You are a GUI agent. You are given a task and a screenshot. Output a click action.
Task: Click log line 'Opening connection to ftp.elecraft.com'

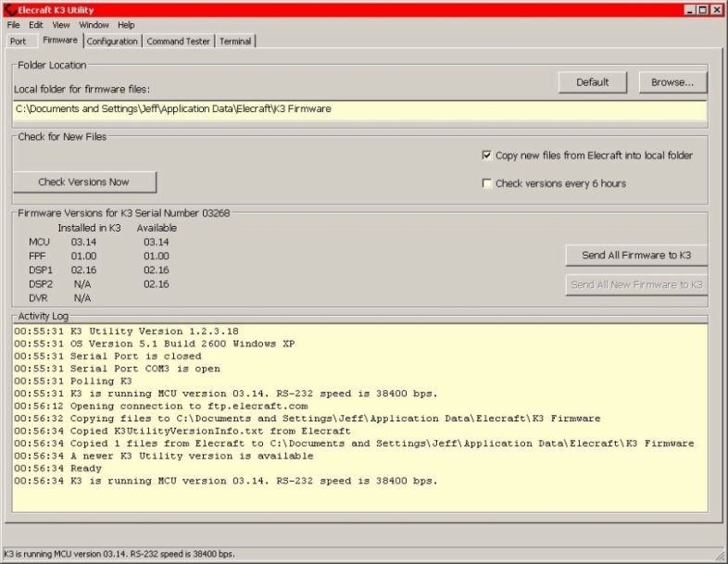160,407
